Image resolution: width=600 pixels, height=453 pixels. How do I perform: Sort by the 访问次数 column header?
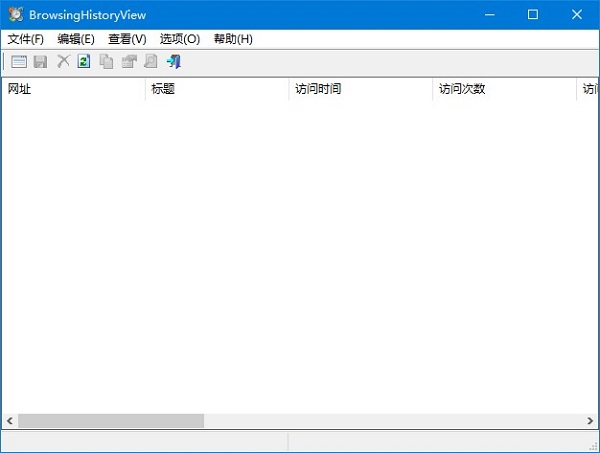point(504,89)
